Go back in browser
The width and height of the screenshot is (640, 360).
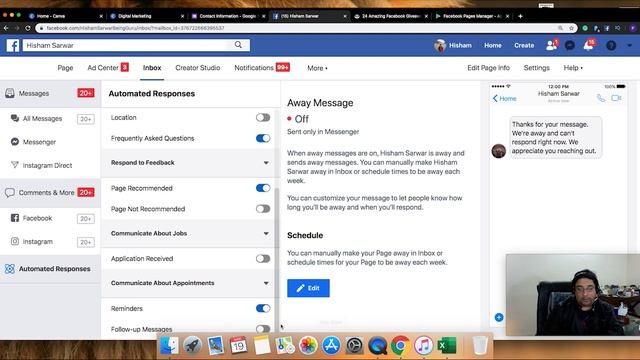coord(6,28)
